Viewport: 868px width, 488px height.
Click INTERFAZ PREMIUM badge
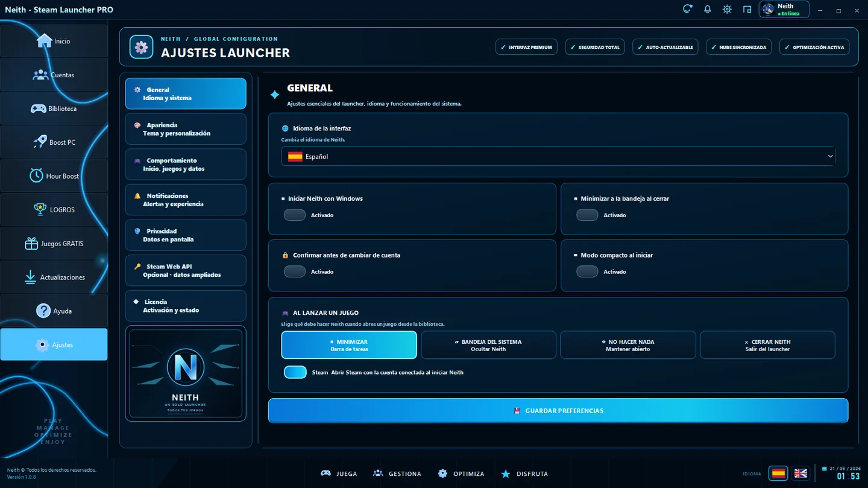point(527,47)
